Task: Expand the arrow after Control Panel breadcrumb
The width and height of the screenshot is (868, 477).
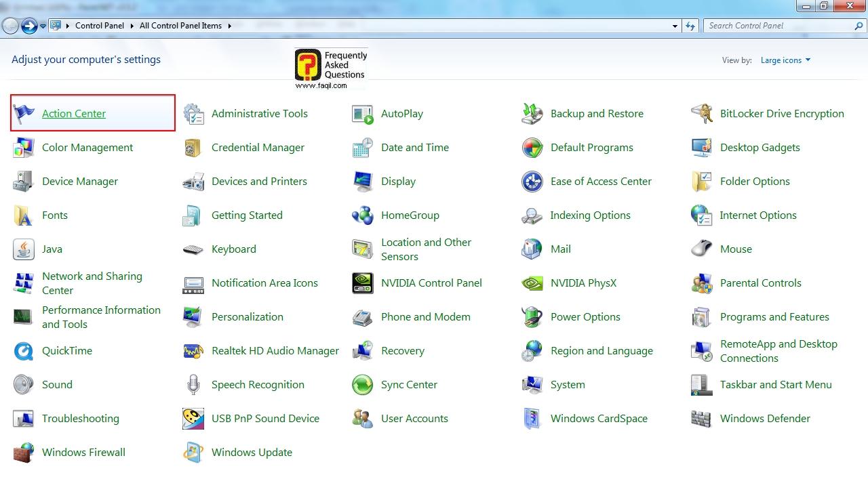Action: tap(132, 26)
